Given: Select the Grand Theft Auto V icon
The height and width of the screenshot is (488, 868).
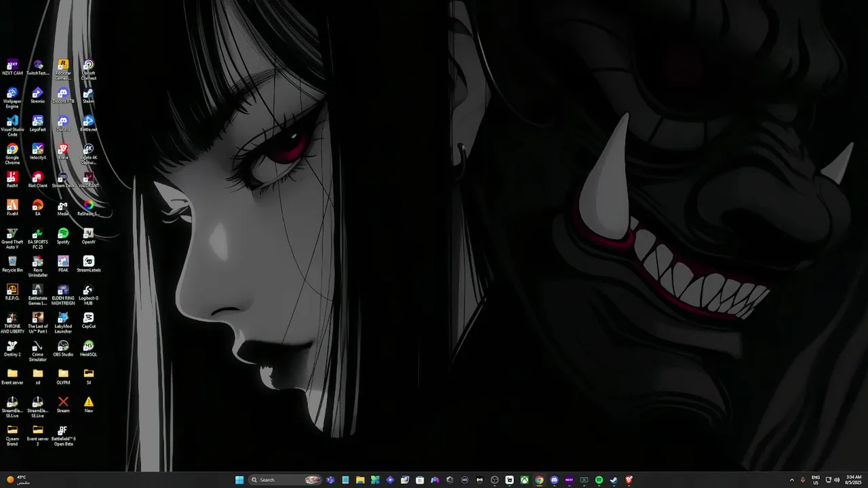Looking at the screenshot, I should point(12,239).
